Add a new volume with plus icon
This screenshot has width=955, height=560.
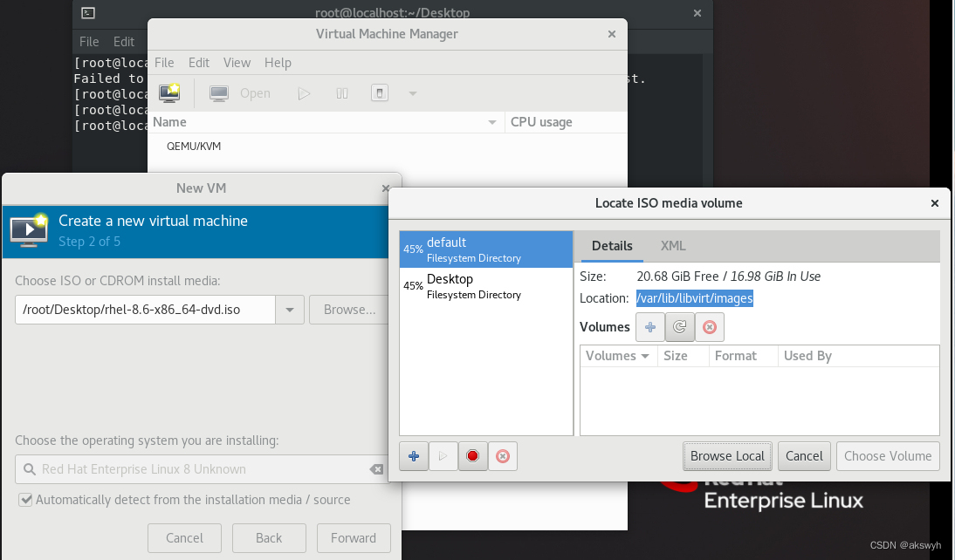tap(650, 327)
